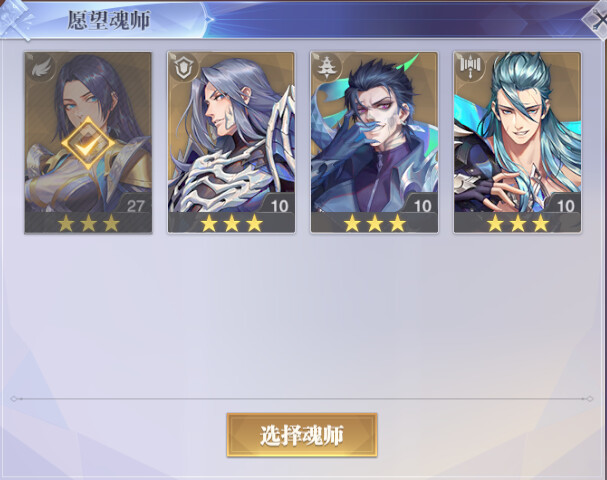Select the silver-haired soul master card
Viewport: 607px width, 480px height.
coord(231,142)
